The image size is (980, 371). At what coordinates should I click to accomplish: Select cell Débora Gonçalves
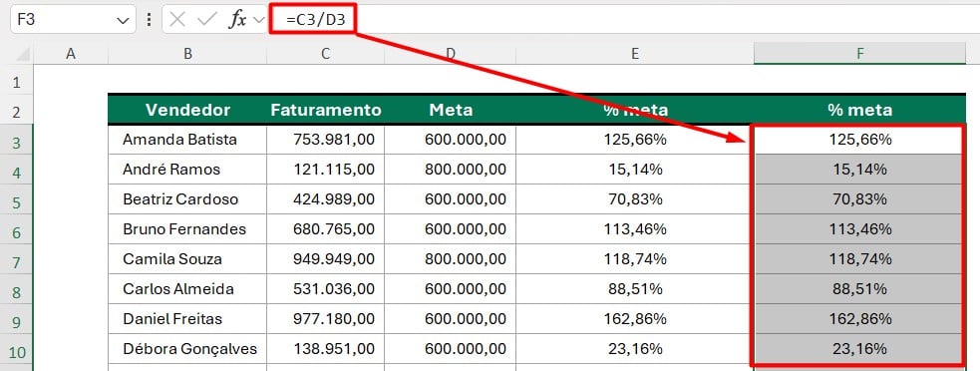187,349
